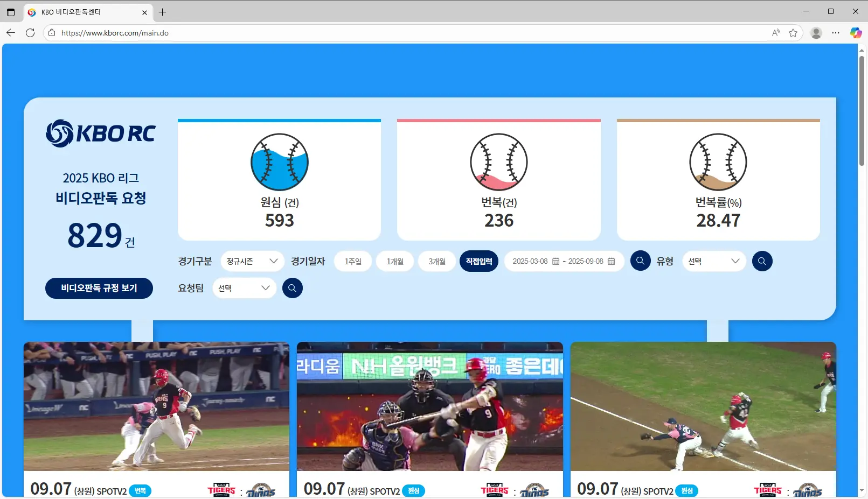Click the TIGERS team logo
The width and height of the screenshot is (868, 499).
pos(221,490)
